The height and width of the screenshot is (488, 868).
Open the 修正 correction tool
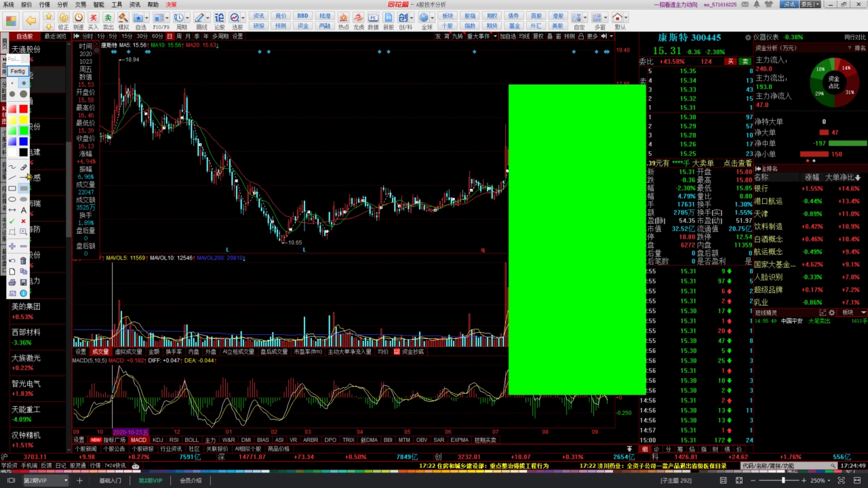click(63, 20)
